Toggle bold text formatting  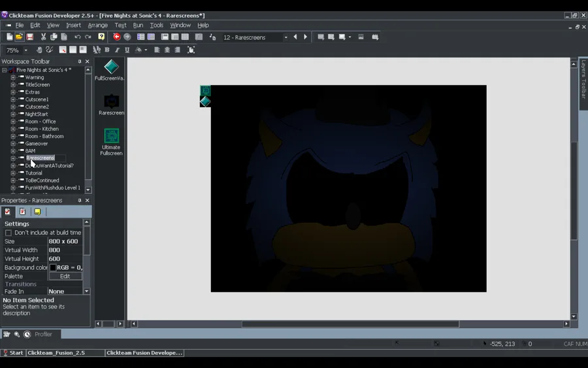tap(107, 50)
